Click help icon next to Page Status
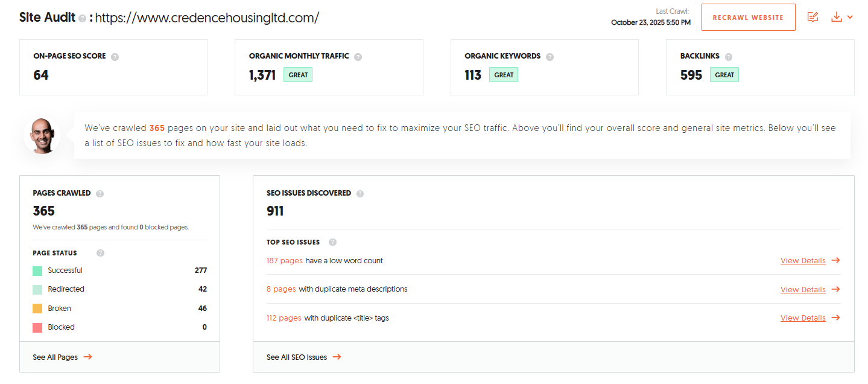The width and height of the screenshot is (868, 384). pos(100,253)
